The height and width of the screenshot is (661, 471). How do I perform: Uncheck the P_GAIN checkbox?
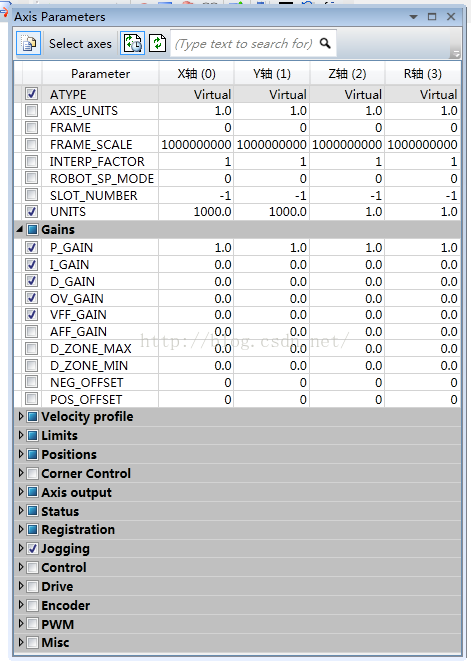(x=31, y=247)
